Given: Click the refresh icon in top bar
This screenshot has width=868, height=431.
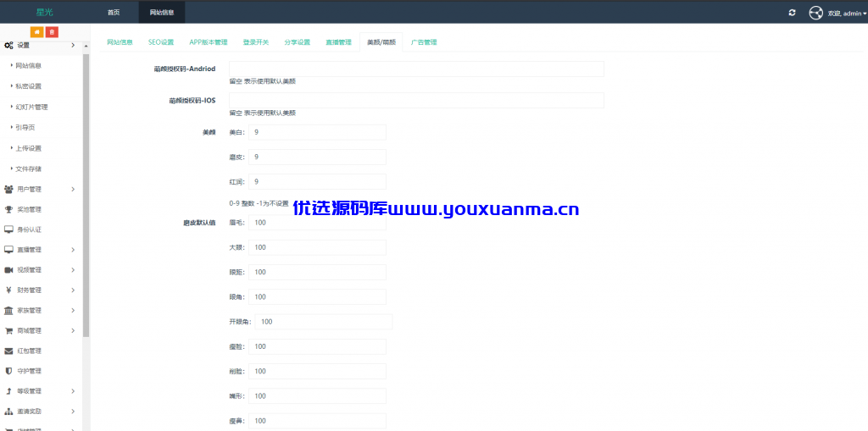Looking at the screenshot, I should (793, 13).
